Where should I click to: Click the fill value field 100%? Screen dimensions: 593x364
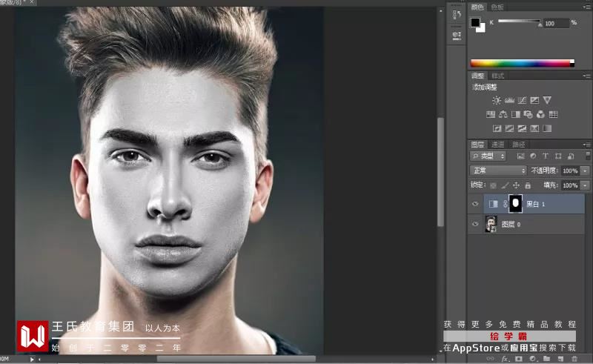[570, 185]
